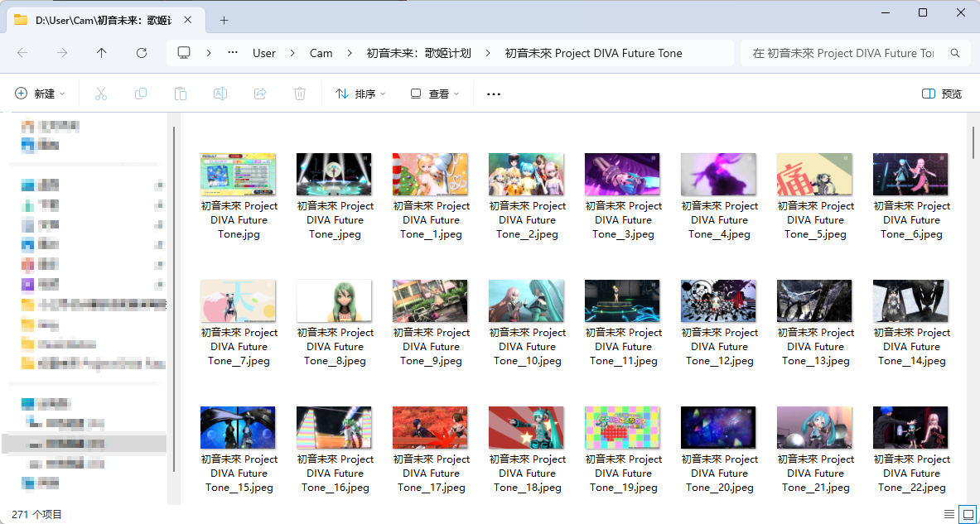Refresh the current folder view

[x=142, y=53]
